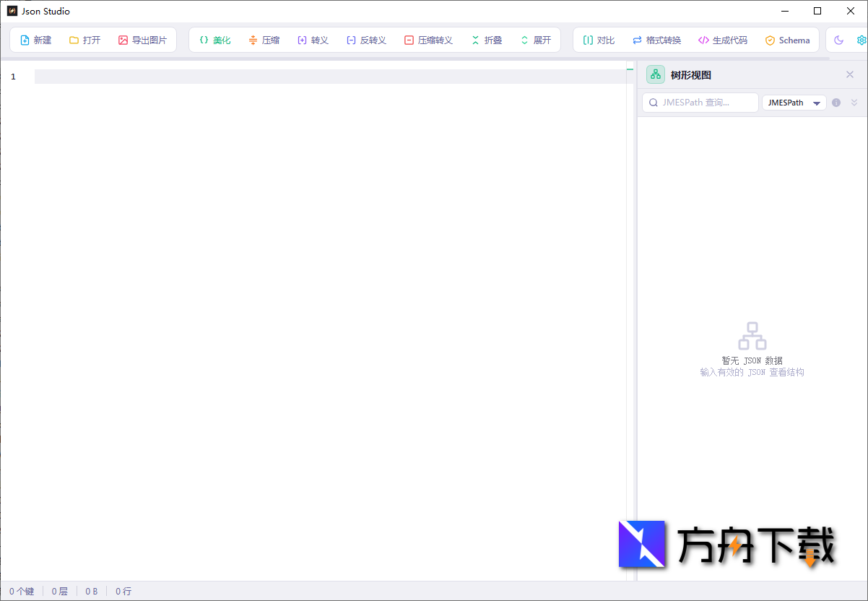Export JSON as image via 导出图片
Viewport: 868px width, 601px height.
coord(144,40)
